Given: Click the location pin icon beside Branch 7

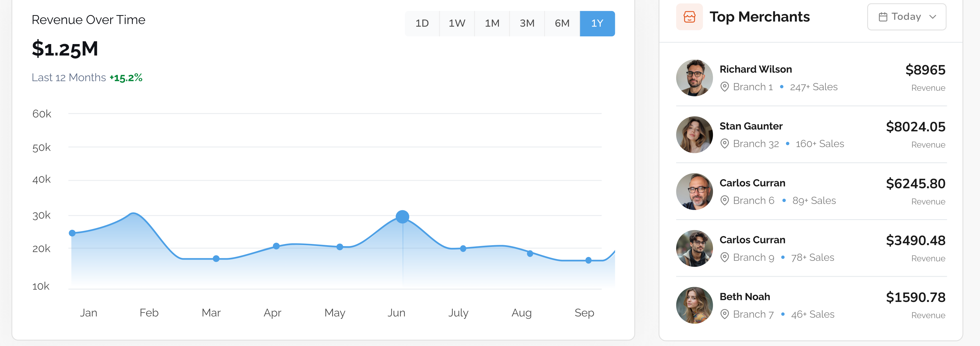Looking at the screenshot, I should tap(724, 314).
